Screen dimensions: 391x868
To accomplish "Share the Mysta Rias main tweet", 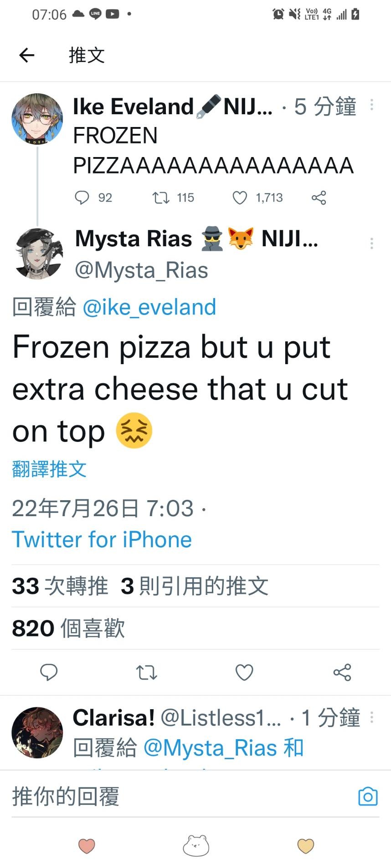I will (342, 672).
